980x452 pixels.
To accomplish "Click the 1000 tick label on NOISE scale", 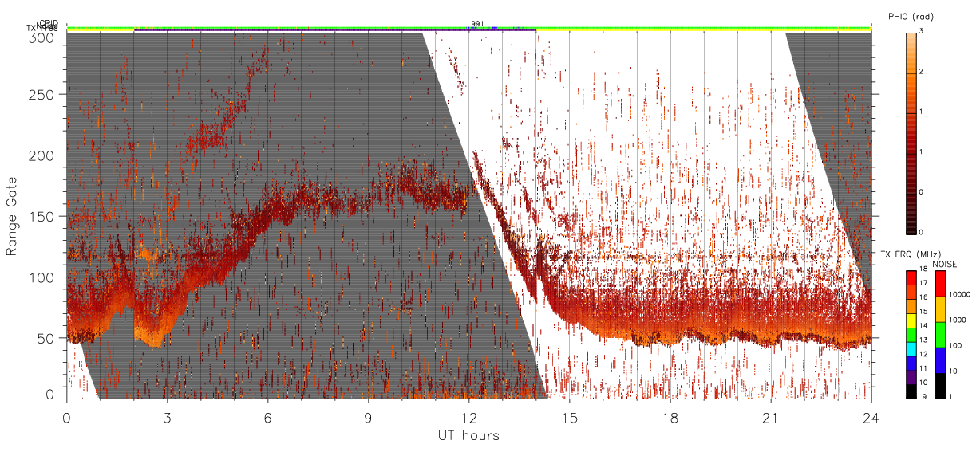I will (x=958, y=320).
